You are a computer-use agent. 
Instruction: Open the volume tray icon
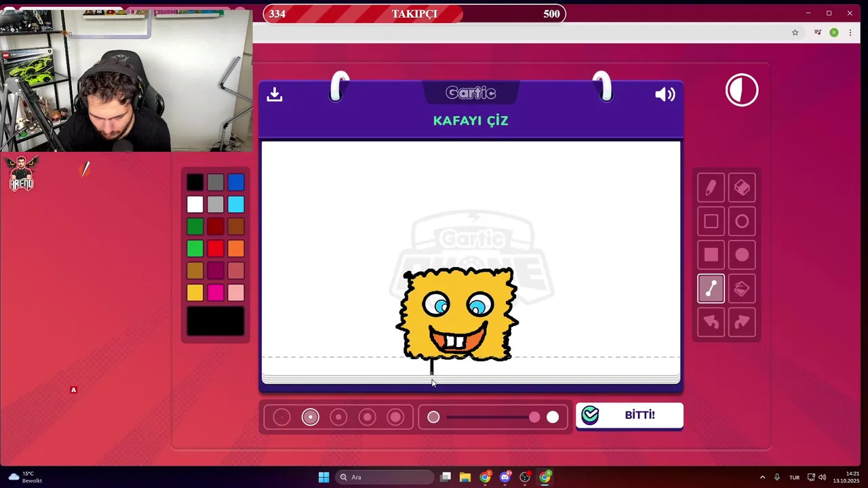[x=822, y=477]
